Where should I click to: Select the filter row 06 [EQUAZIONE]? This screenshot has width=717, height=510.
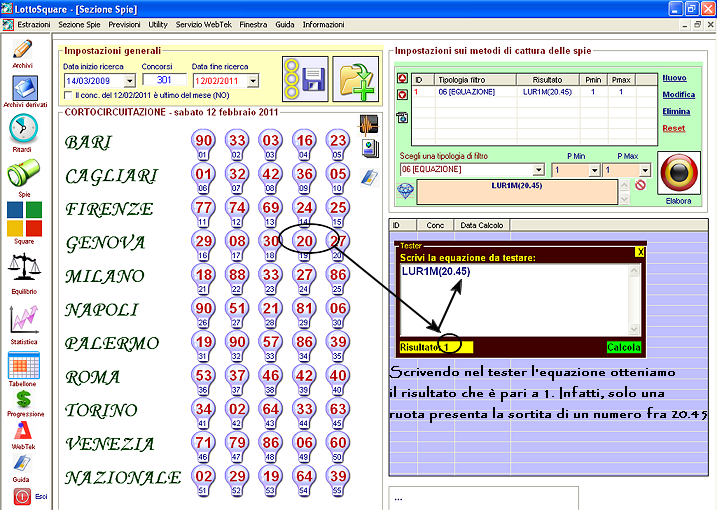point(535,92)
